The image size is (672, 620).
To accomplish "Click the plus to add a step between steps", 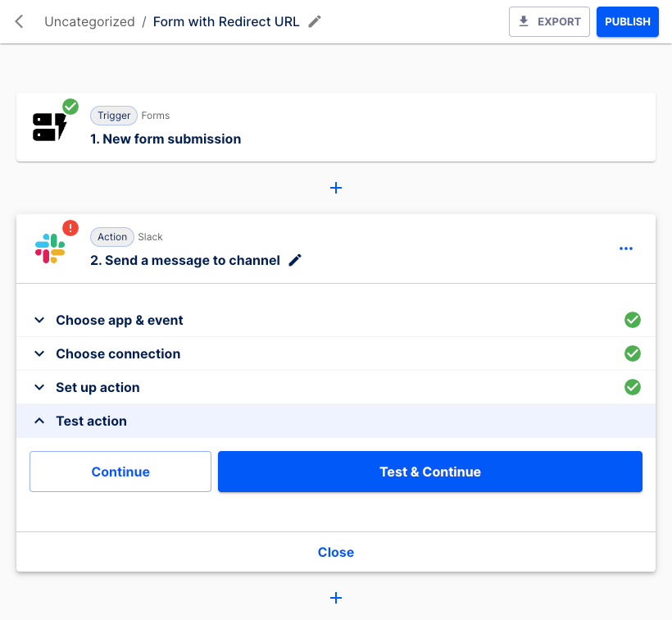I will 336,188.
